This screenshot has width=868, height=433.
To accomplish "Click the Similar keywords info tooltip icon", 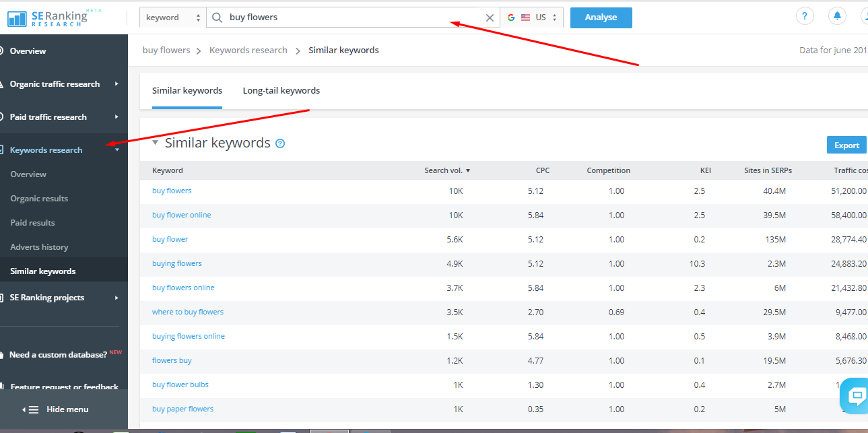I will click(280, 143).
